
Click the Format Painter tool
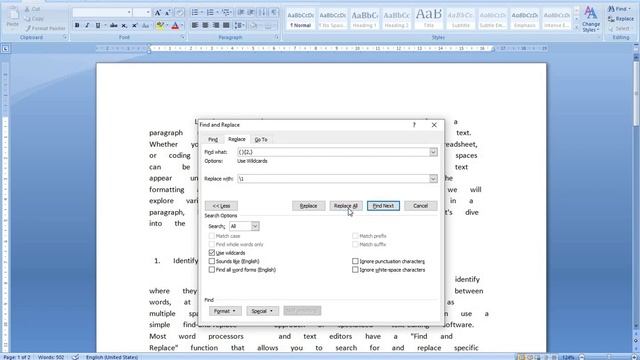(x=45, y=28)
